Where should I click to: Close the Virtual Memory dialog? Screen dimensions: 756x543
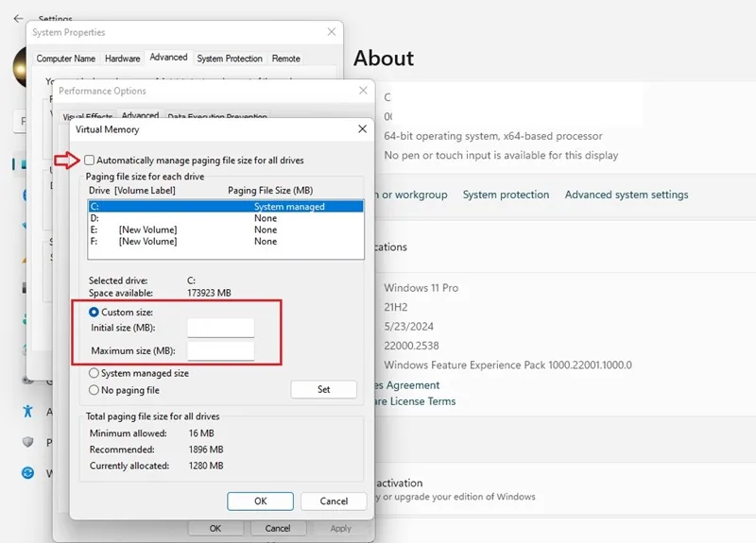363,129
